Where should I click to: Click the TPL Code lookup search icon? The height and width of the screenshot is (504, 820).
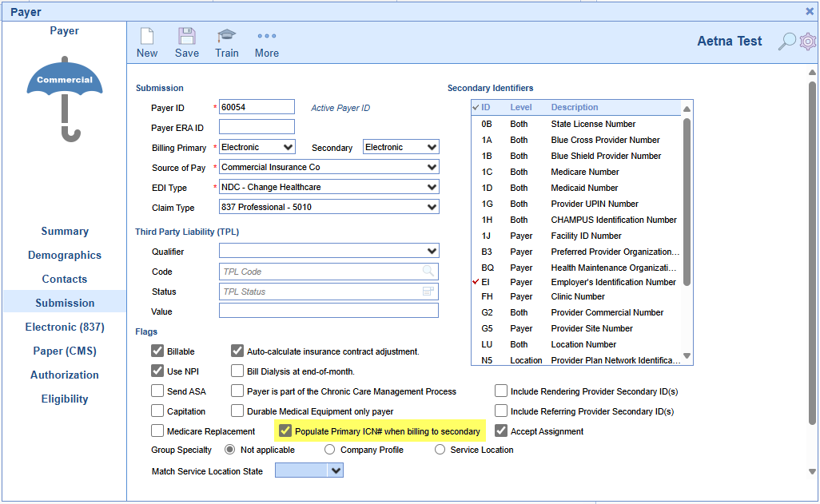[428, 272]
